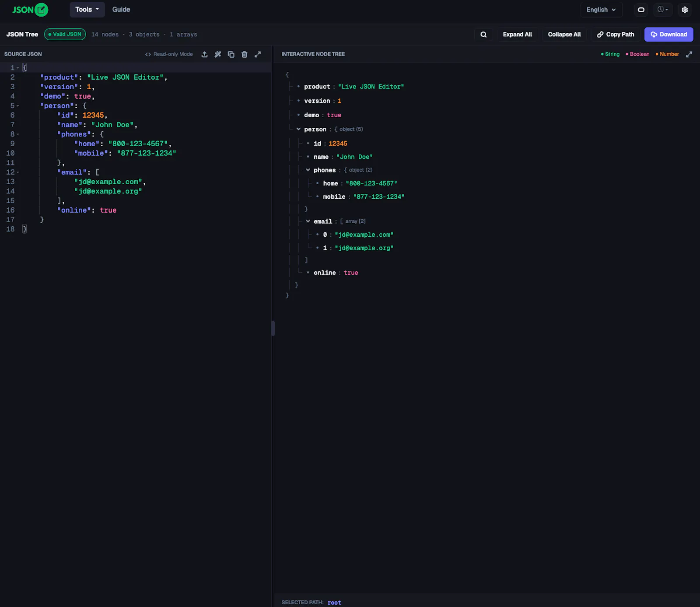Click the Valid JSON status badge
700x607 pixels.
65,34
